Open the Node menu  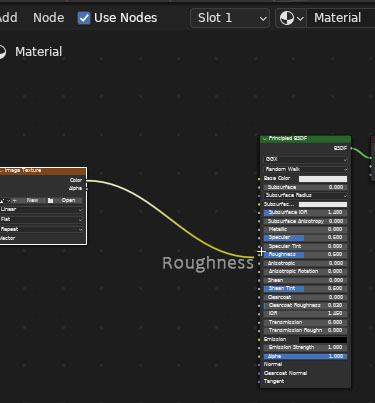click(x=49, y=18)
